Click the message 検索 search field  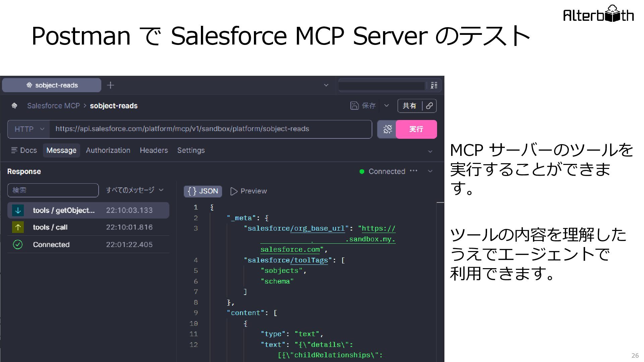(x=53, y=190)
